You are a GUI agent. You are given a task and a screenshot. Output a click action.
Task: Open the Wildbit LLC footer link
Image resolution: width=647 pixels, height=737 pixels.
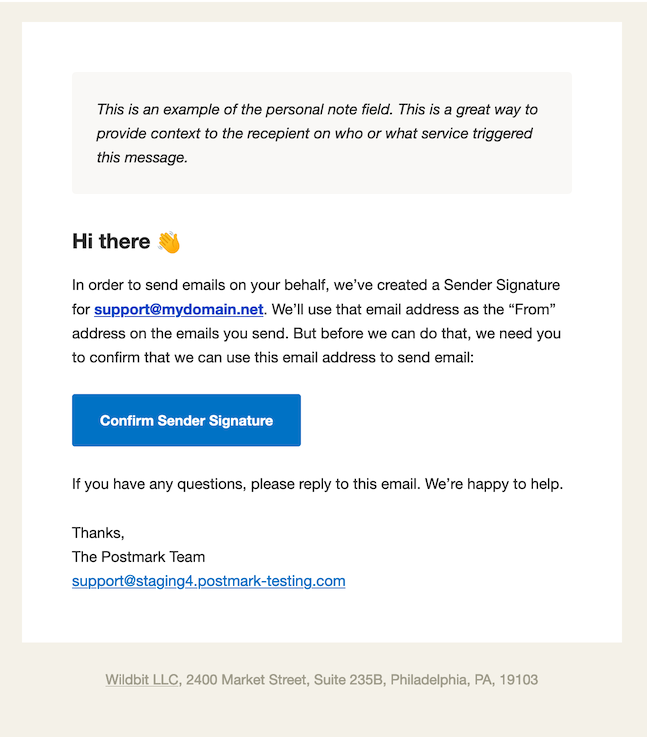(x=143, y=679)
